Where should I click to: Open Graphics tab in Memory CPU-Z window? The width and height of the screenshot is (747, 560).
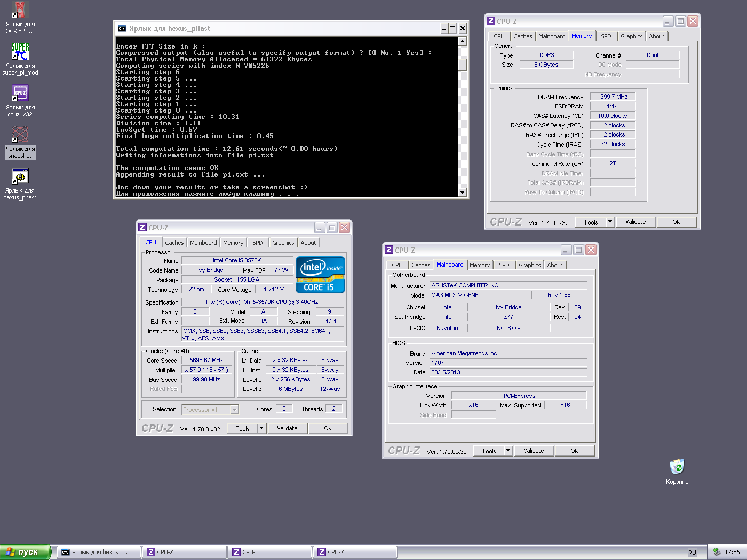click(x=632, y=36)
